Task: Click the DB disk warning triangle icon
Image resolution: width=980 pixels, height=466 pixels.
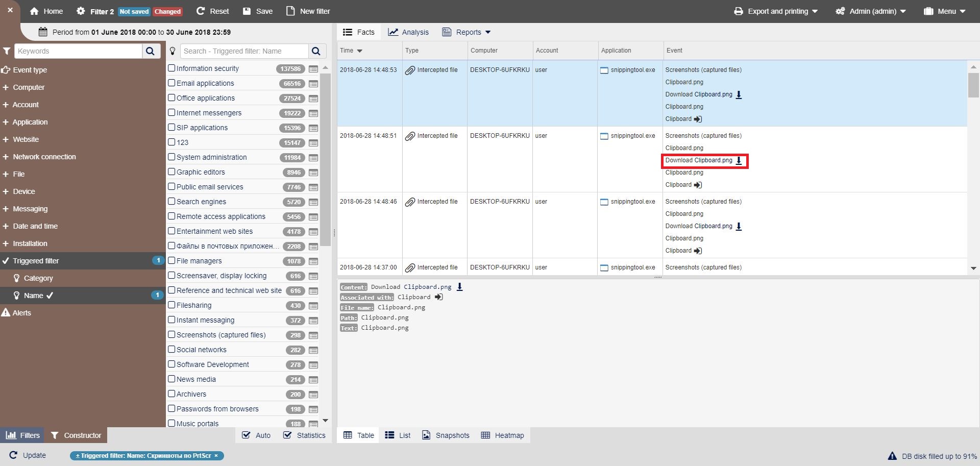Action: click(x=892, y=456)
